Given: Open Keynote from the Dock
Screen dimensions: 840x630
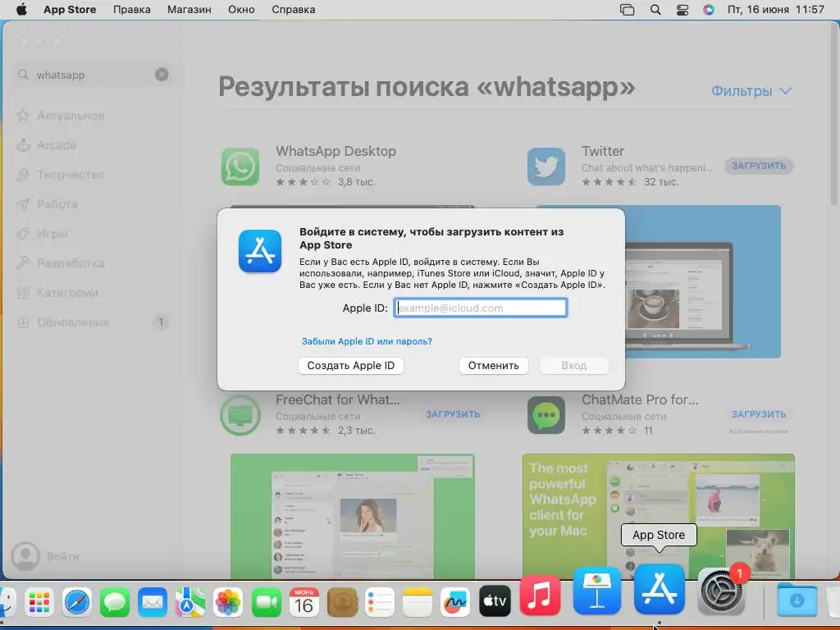Looking at the screenshot, I should tap(597, 591).
